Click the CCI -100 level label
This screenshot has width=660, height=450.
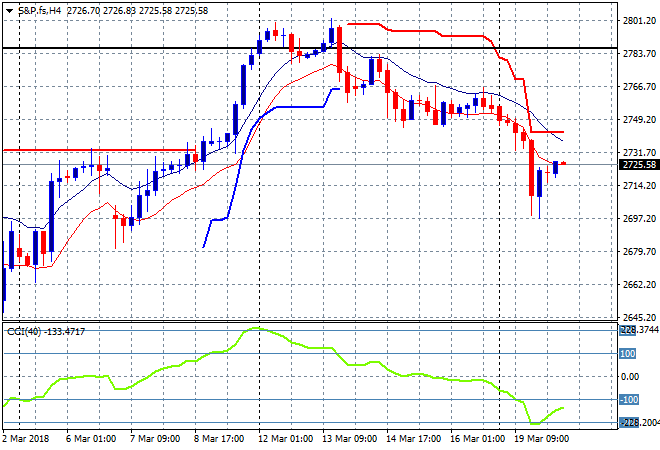(629, 399)
